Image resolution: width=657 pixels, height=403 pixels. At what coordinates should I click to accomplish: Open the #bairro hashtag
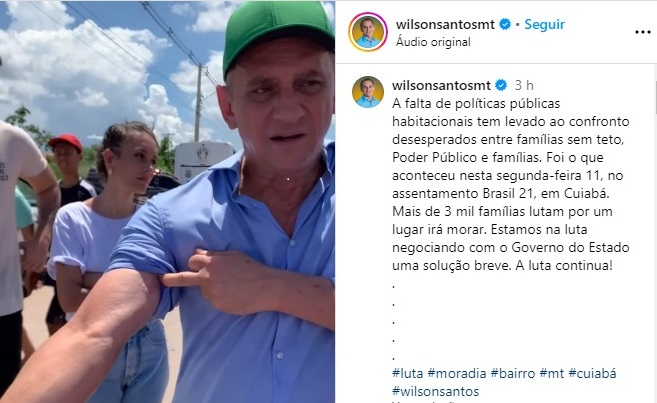coord(513,373)
